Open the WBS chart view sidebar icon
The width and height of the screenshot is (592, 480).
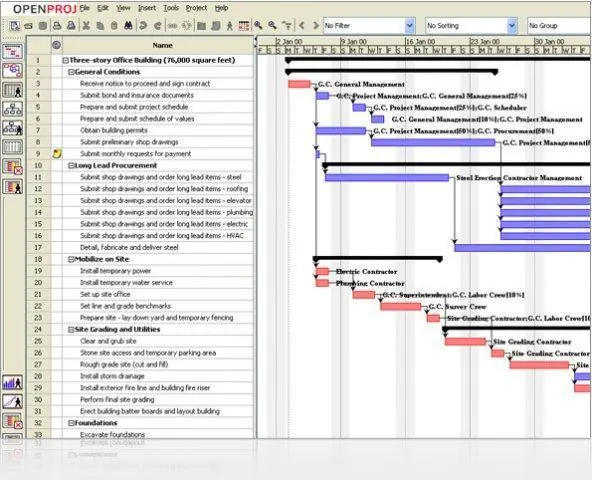pos(12,109)
